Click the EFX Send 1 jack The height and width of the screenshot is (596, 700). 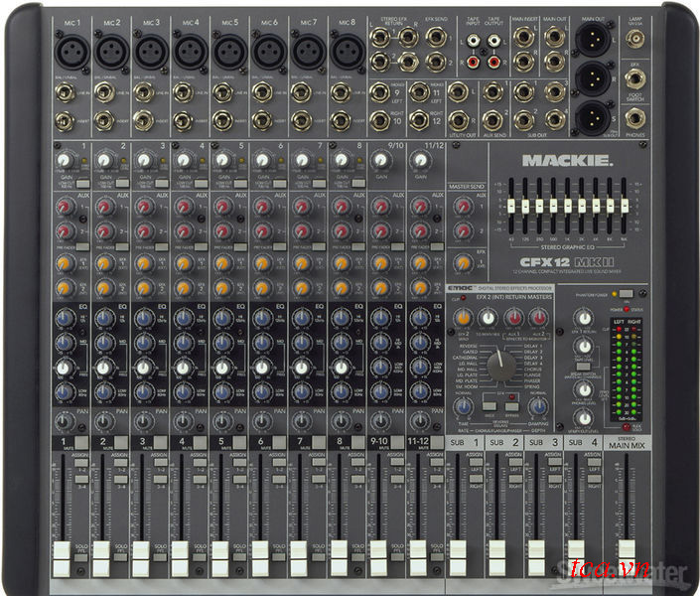pyautogui.click(x=436, y=37)
